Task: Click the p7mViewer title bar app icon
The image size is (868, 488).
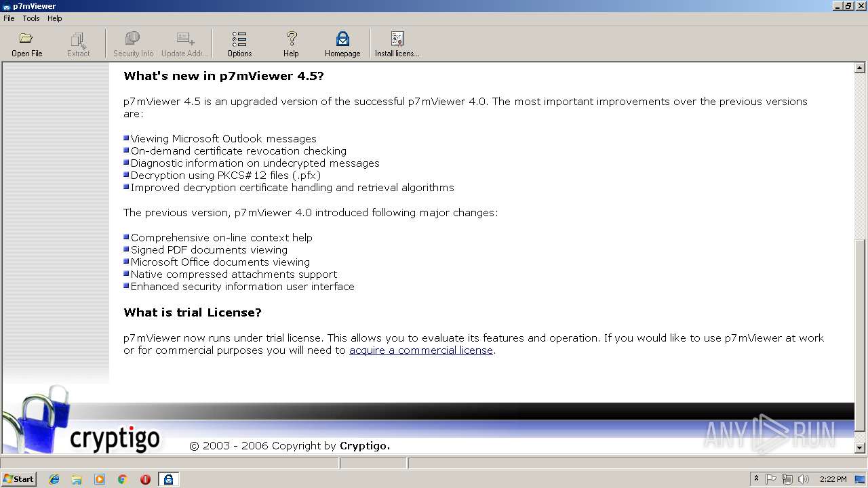Action: click(x=6, y=6)
